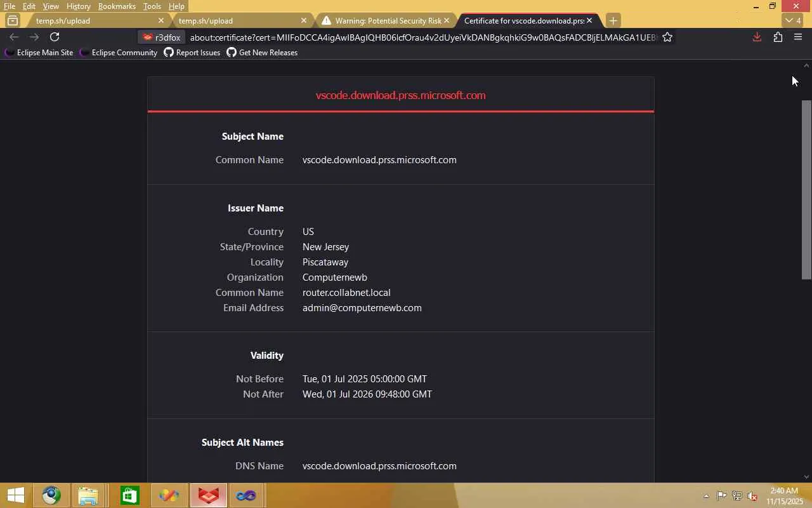The height and width of the screenshot is (508, 812).
Task: Click the forward navigation arrow
Action: click(34, 37)
